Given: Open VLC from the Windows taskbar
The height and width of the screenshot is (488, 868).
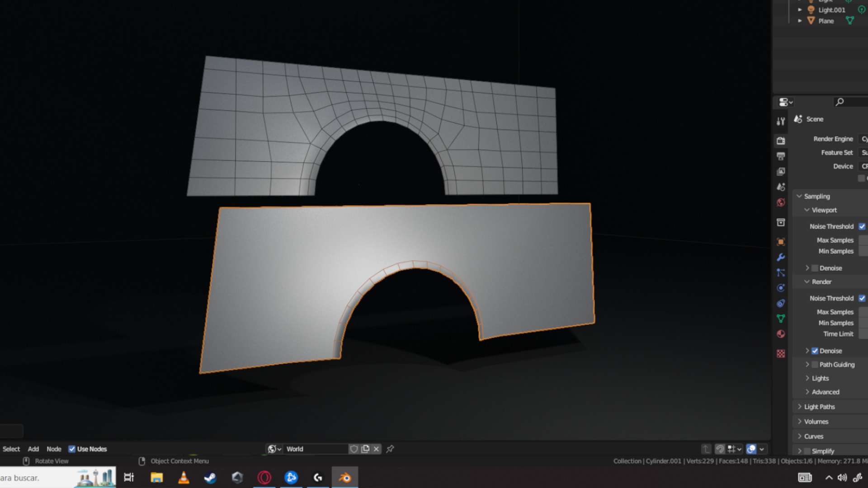Looking at the screenshot, I should (x=184, y=478).
